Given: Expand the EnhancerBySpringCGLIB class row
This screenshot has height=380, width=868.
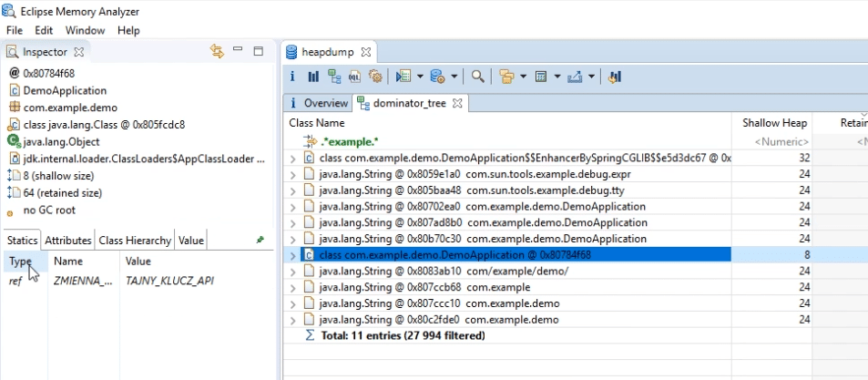Looking at the screenshot, I should pos(293,159).
